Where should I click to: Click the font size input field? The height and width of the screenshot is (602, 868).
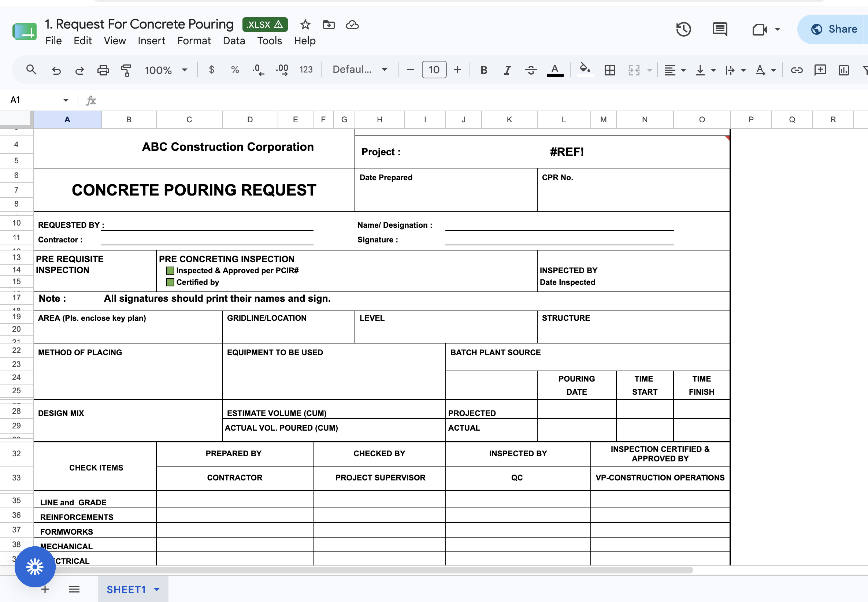pos(434,70)
